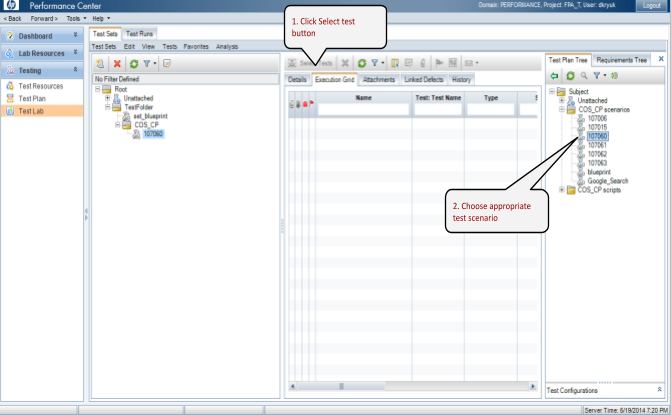Image resolution: width=671 pixels, height=415 pixels.
Task: Click the test set details edit icon
Action: click(x=167, y=64)
